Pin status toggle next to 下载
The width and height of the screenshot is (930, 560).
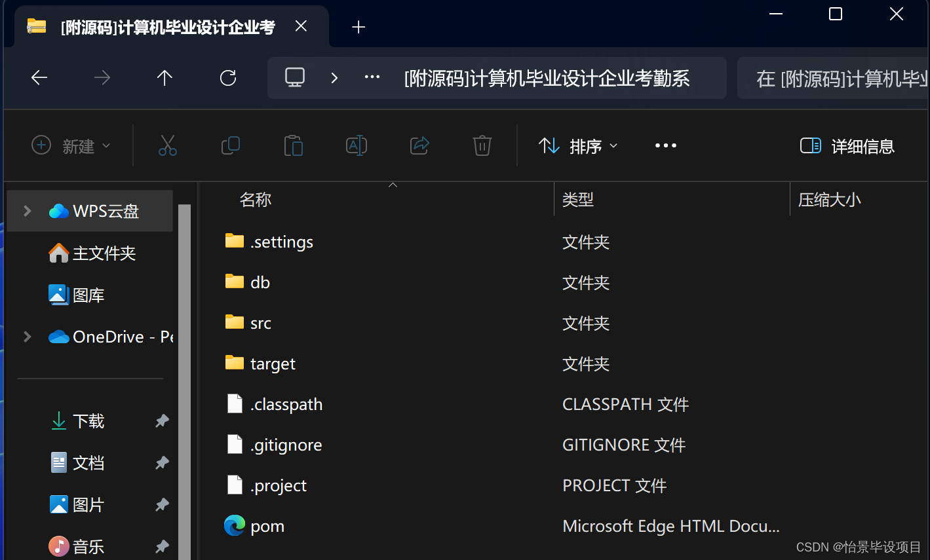click(x=161, y=421)
